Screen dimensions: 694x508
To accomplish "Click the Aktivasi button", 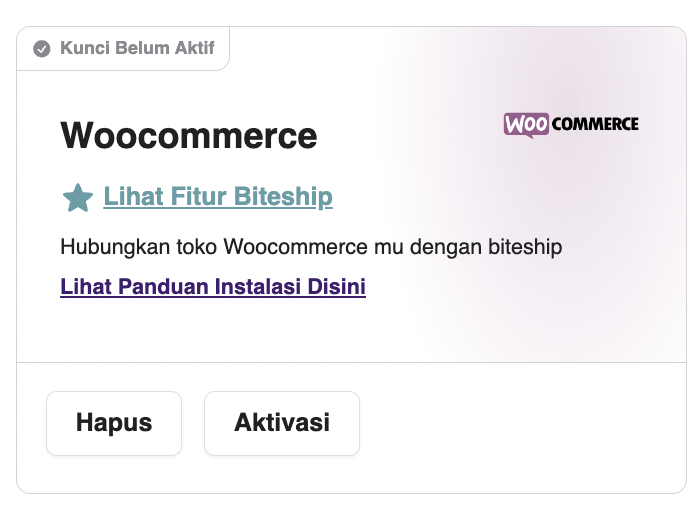I will click(282, 423).
